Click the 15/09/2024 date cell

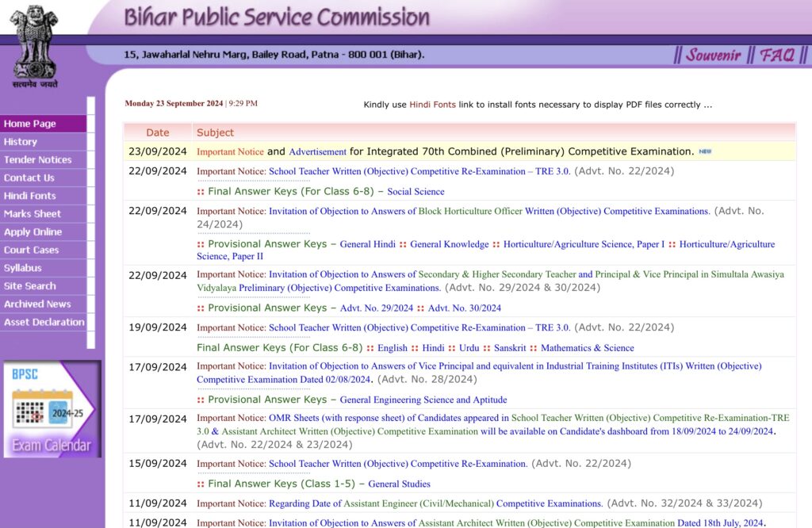click(x=158, y=464)
